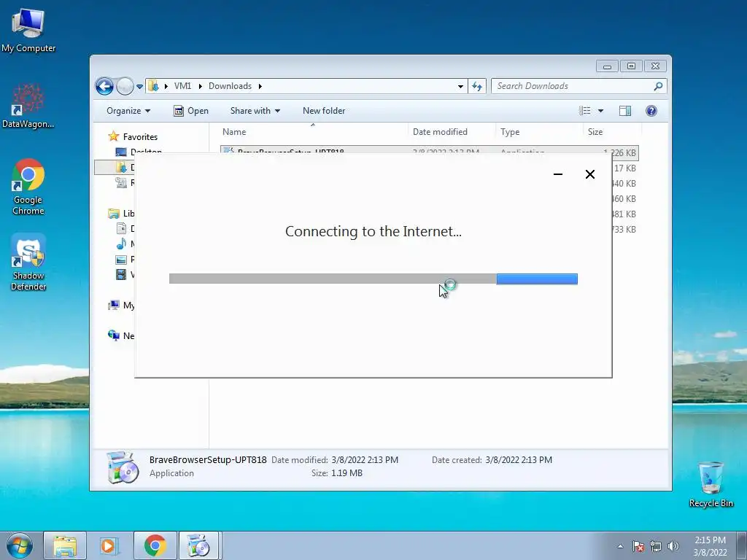Open recent pages dropdown next to navigation arrows
This screenshot has height=560, width=747.
(x=139, y=87)
